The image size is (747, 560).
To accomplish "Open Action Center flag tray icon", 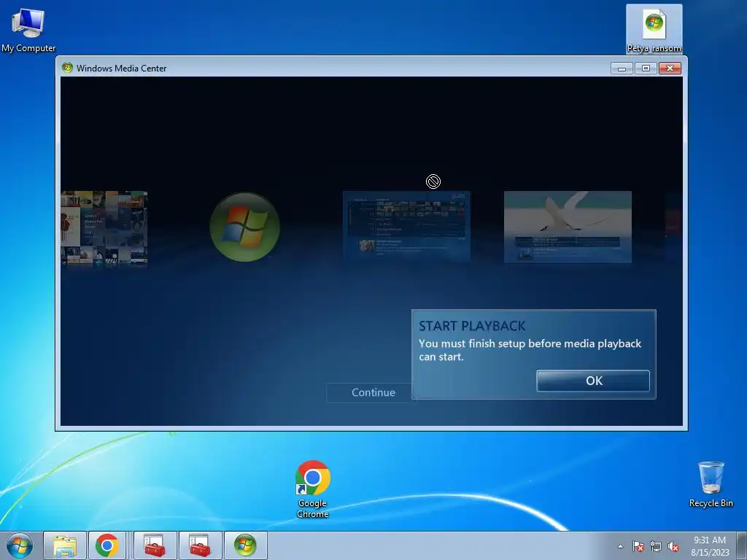I will pyautogui.click(x=638, y=546).
